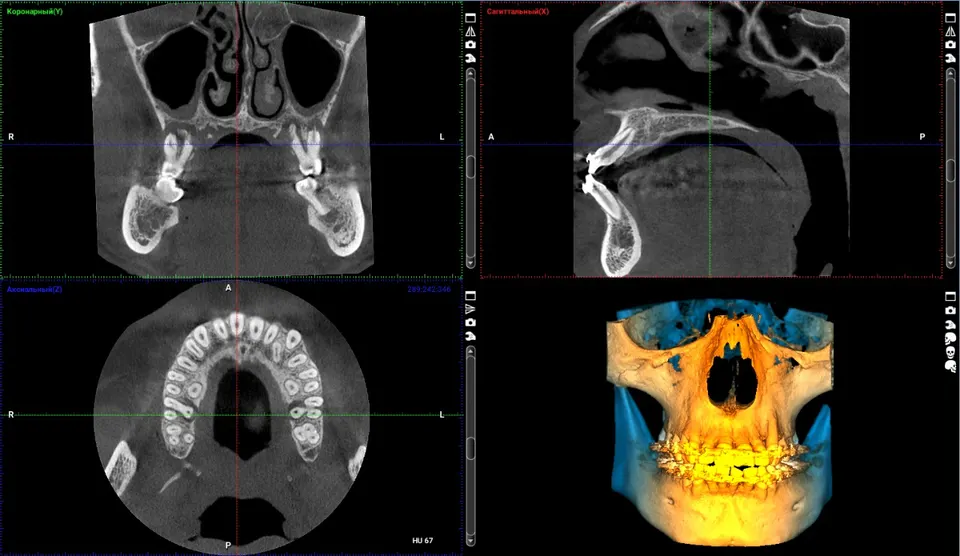Click coronal slice scrollbar down arrow
Image resolution: width=960 pixels, height=556 pixels.
[x=470, y=264]
